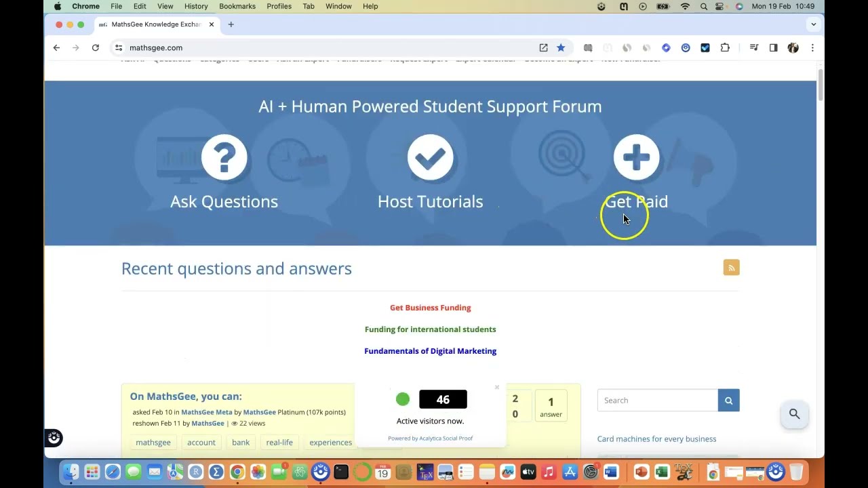868x488 pixels.
Task: Open the Tab menu
Action: point(309,6)
